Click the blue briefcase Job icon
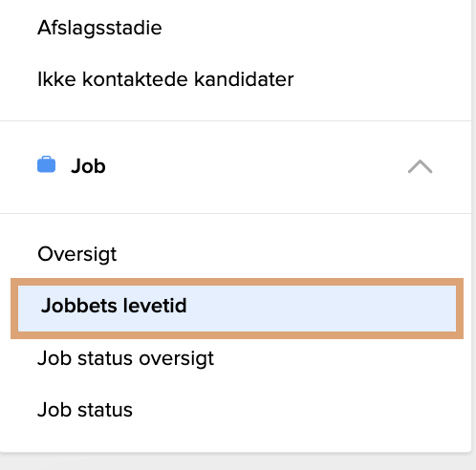 coord(47,164)
